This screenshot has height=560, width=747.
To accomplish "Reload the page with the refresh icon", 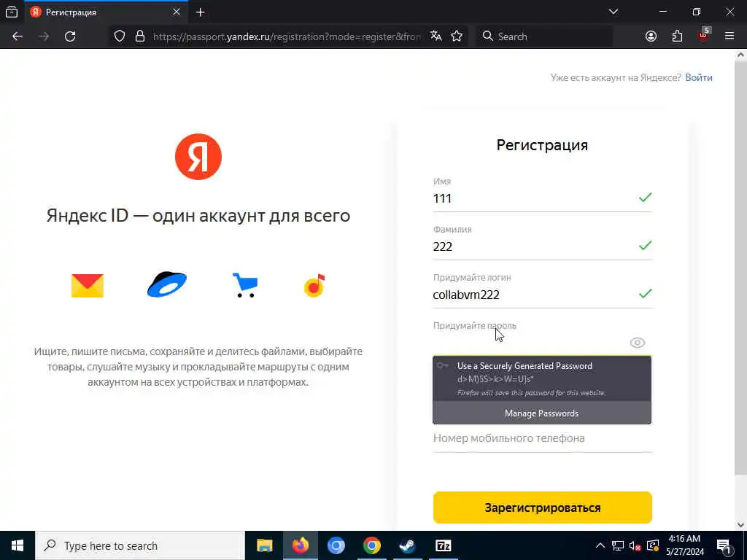I will click(x=70, y=36).
